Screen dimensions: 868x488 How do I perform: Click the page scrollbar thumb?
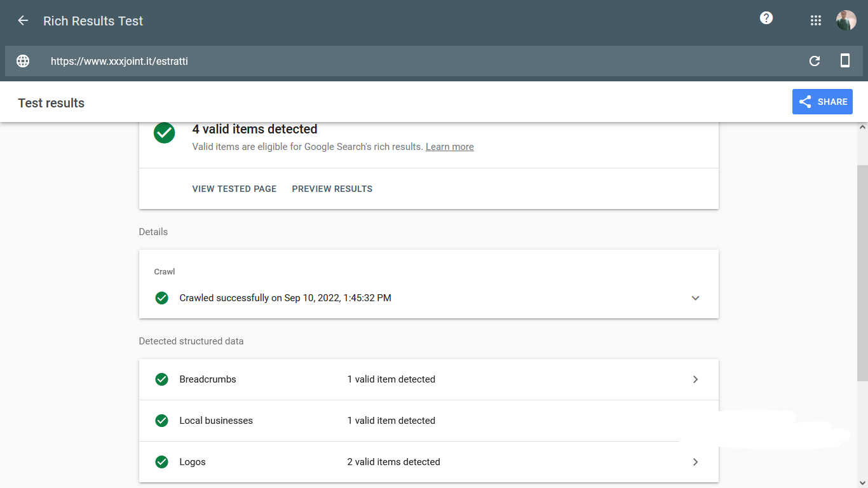coord(862,273)
